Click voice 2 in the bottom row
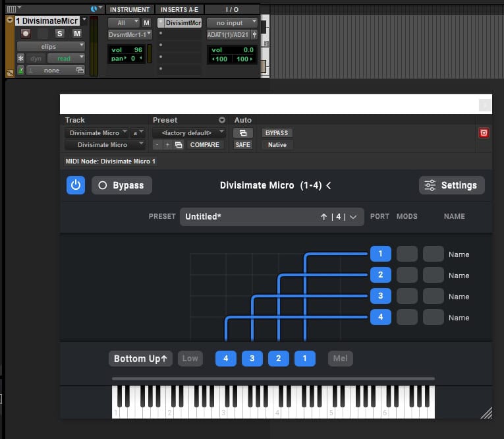This screenshot has height=439, width=504. point(279,359)
